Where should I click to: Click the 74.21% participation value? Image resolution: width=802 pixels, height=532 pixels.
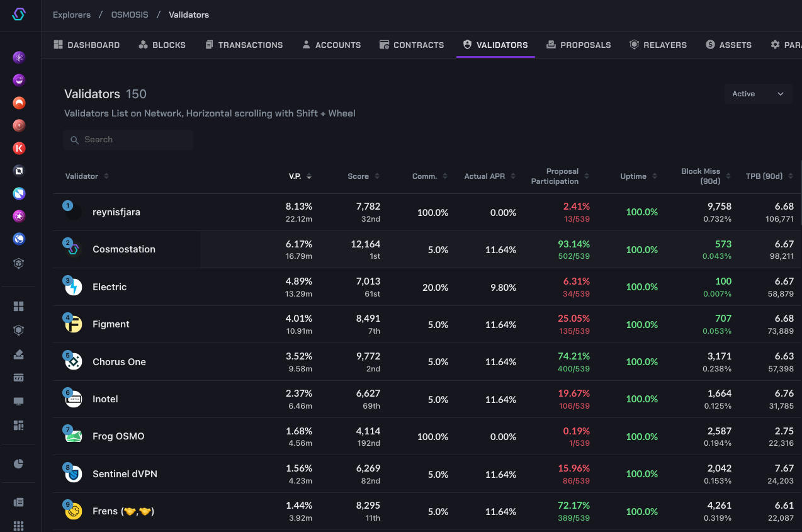point(573,356)
